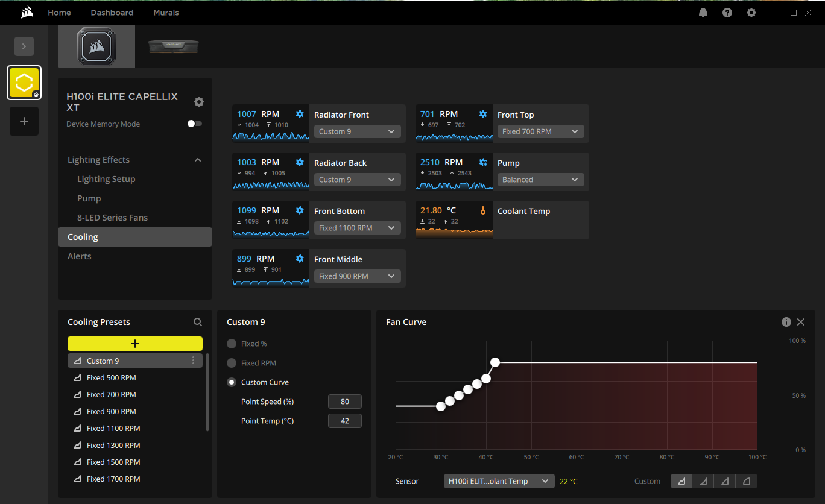Add a new cooling preset
Image resolution: width=825 pixels, height=504 pixels.
pos(135,344)
